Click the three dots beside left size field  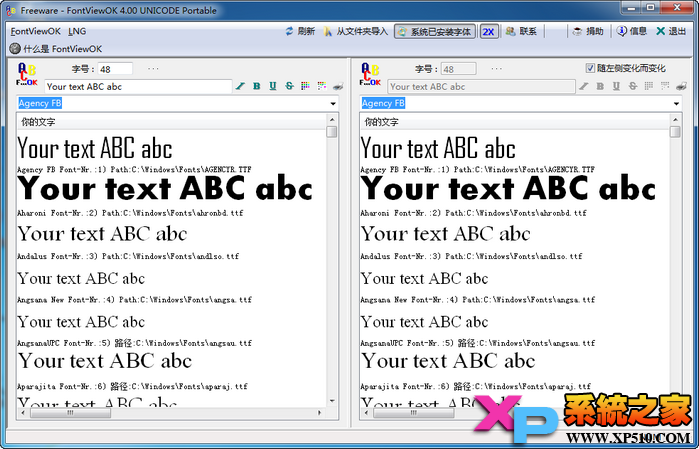(x=153, y=69)
